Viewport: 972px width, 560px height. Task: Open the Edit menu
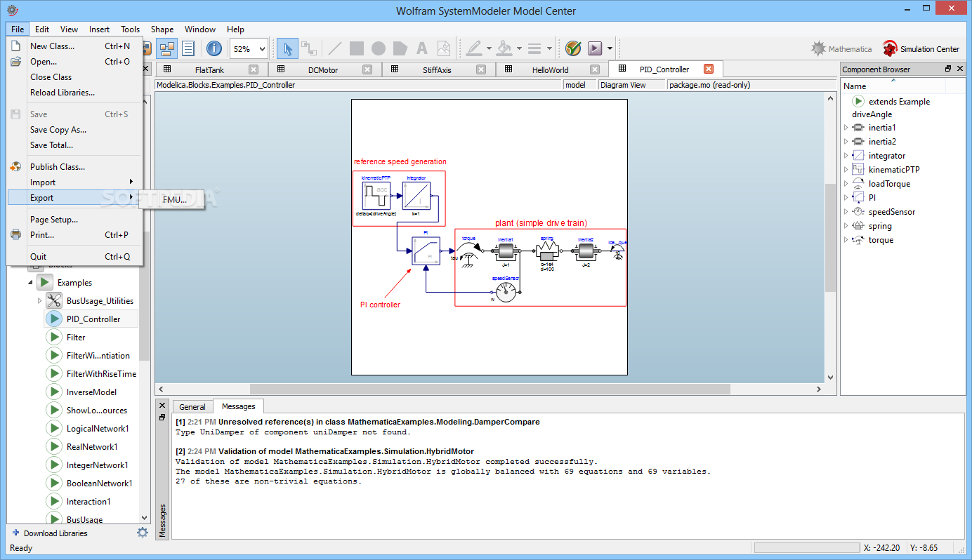pos(42,29)
